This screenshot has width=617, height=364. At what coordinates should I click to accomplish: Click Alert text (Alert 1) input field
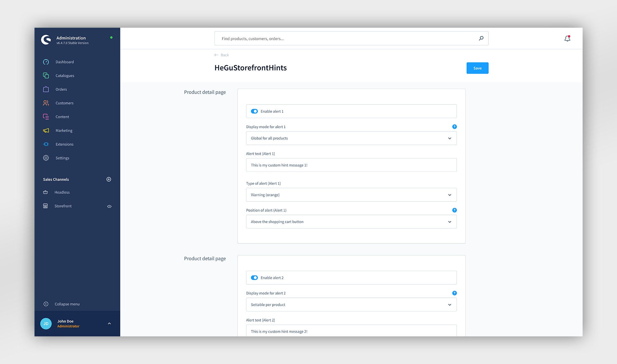click(x=351, y=165)
